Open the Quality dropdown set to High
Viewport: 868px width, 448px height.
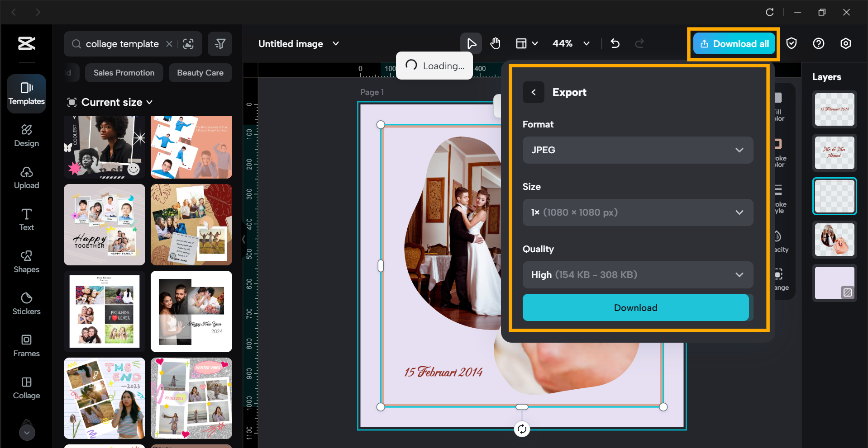coord(637,274)
